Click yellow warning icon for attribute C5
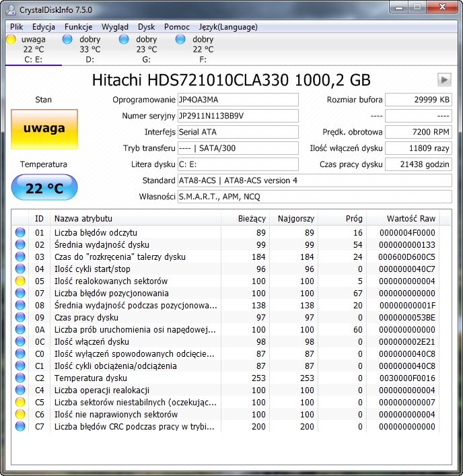The height and width of the screenshot is (476, 463). [x=20, y=402]
